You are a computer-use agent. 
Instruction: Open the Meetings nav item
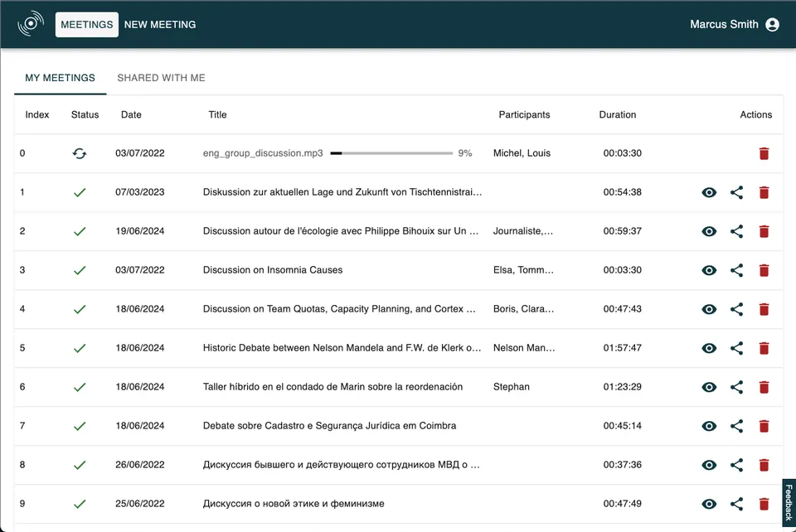pos(87,24)
